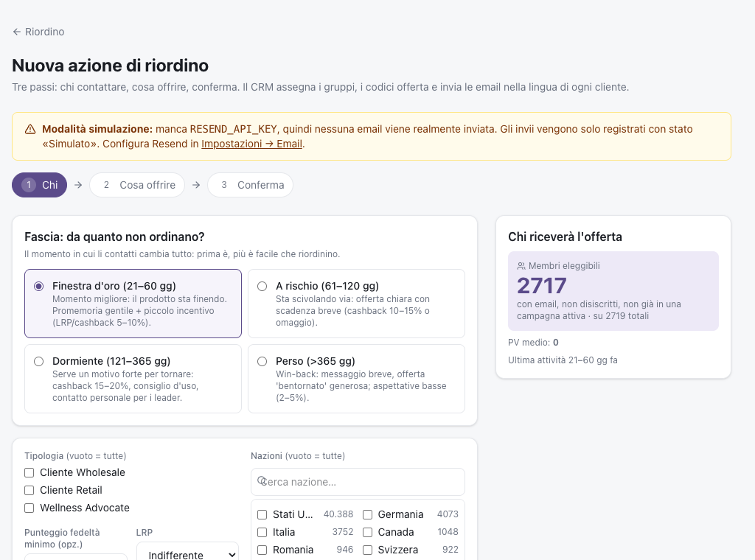Image resolution: width=755 pixels, height=560 pixels.
Task: Click the Stati Uniti count 40.388
Action: click(x=338, y=514)
